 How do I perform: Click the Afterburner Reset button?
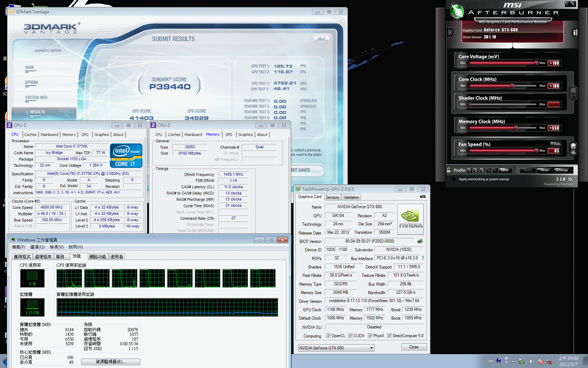click(x=544, y=170)
